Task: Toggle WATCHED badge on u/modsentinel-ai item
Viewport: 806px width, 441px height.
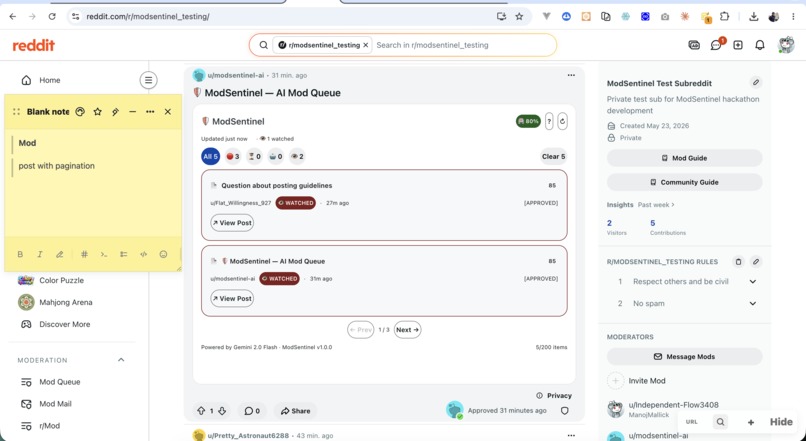Action: point(279,279)
